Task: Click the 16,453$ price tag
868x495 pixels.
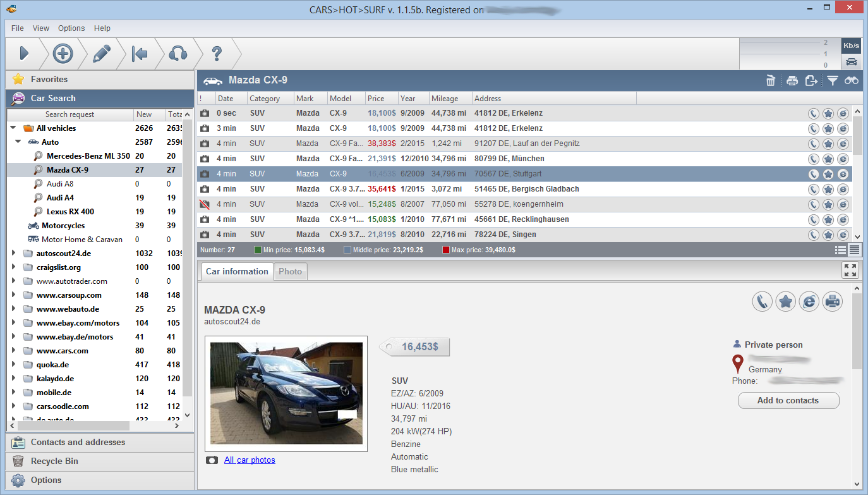Action: pos(415,347)
